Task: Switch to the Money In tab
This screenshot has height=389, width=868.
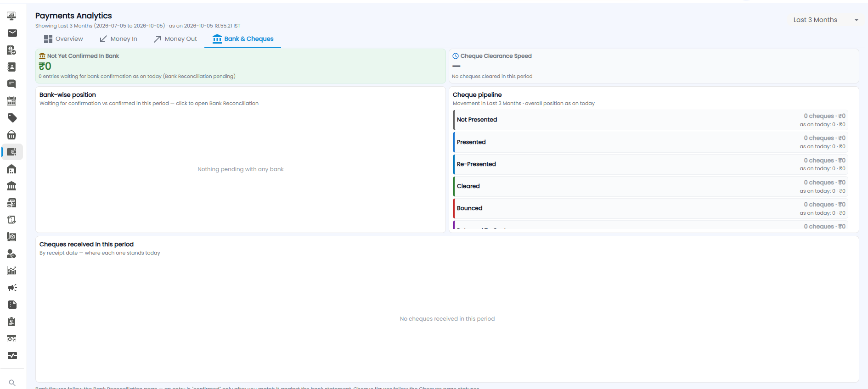Action: pos(118,39)
